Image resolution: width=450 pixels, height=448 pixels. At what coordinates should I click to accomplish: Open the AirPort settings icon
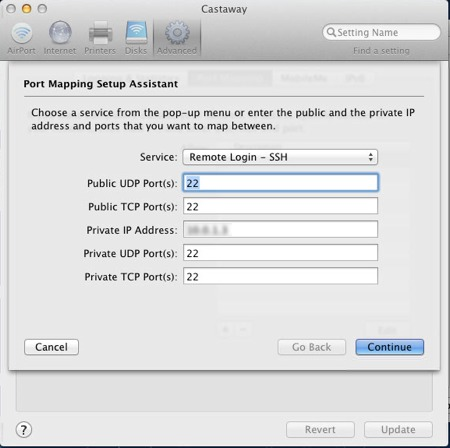[22, 33]
